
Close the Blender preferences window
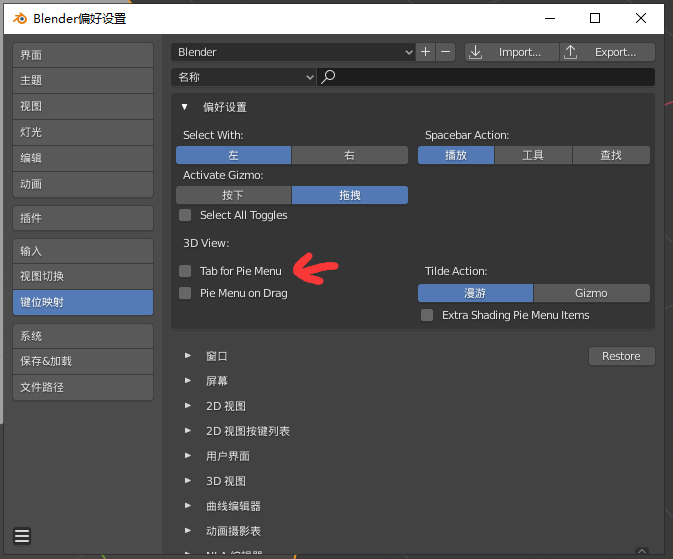coord(641,18)
